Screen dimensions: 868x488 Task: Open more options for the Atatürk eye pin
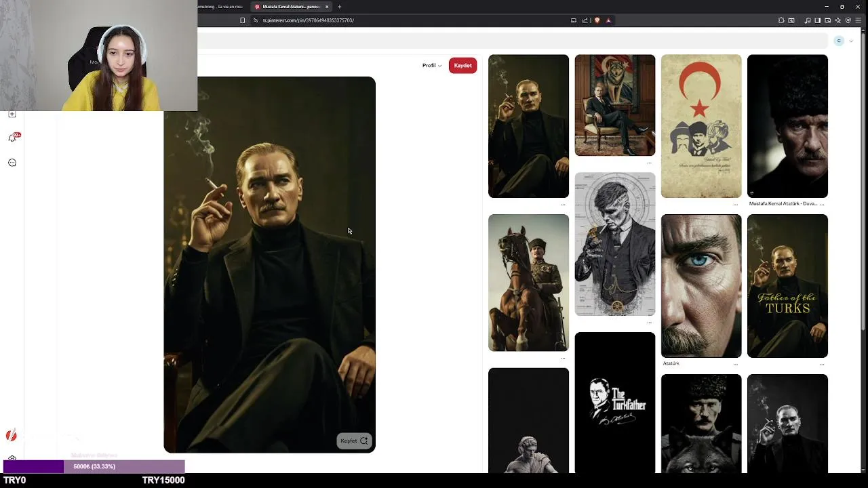click(x=736, y=364)
